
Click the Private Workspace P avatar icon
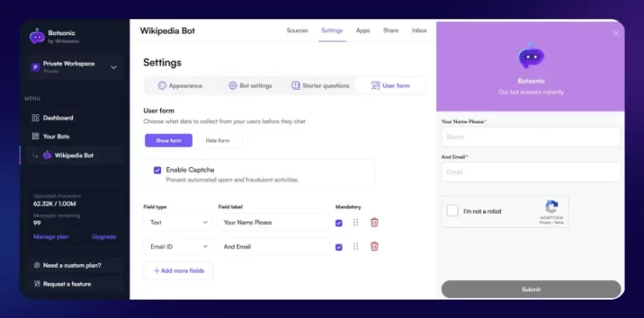35,67
